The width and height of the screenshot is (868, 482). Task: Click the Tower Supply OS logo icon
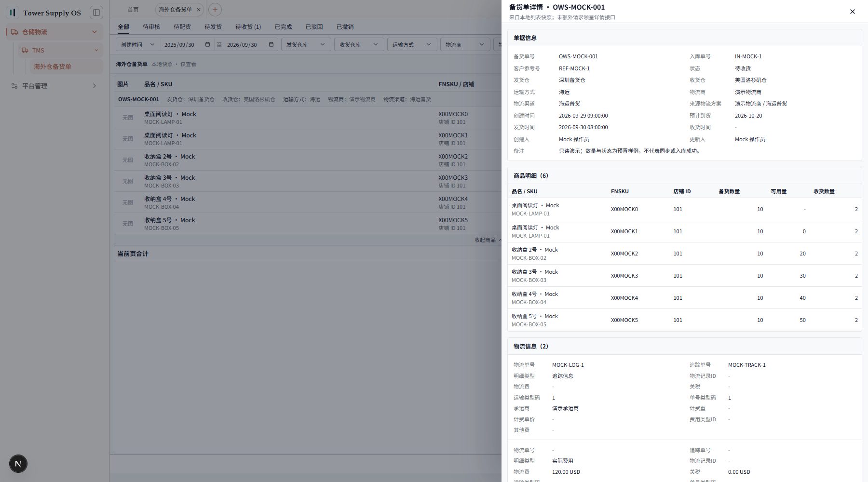pos(13,13)
